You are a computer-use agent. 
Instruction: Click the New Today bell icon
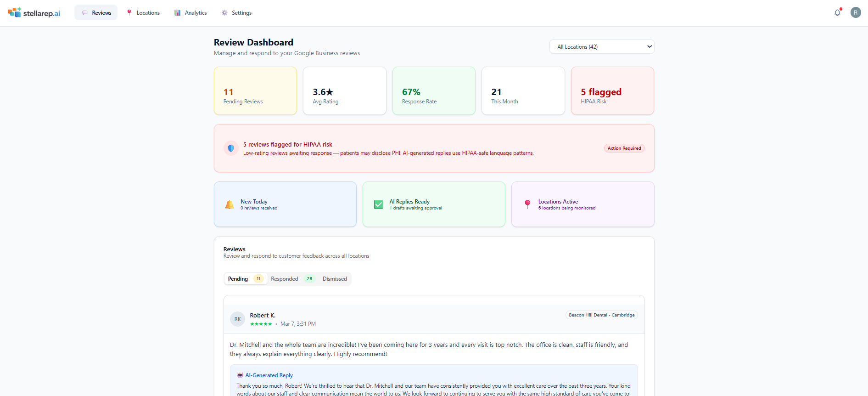(x=230, y=204)
